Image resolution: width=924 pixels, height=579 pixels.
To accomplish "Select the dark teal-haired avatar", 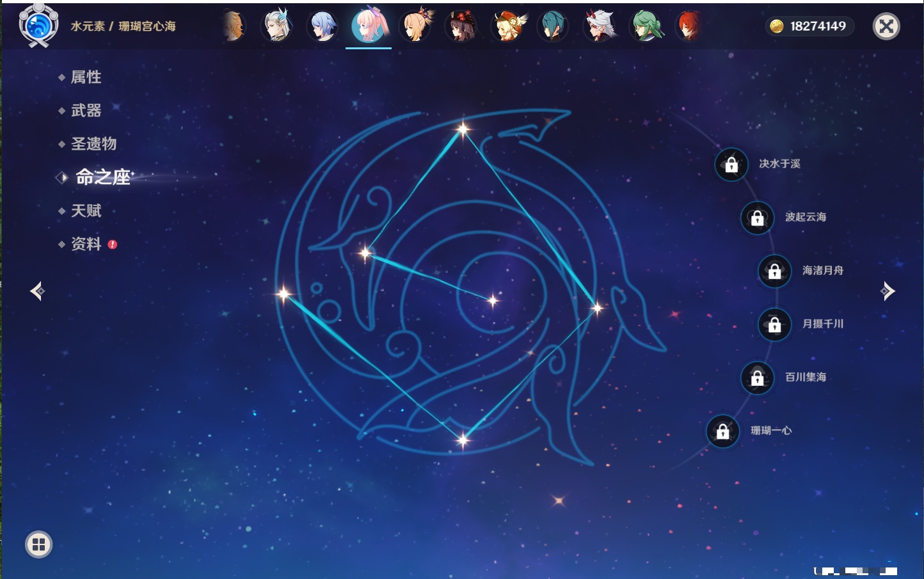I will pos(554,26).
